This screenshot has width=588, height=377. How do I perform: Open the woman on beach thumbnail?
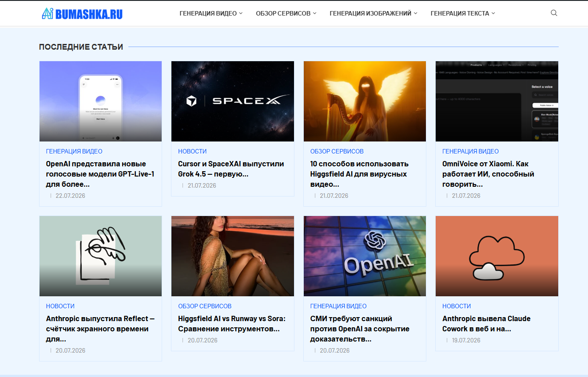pyautogui.click(x=233, y=256)
